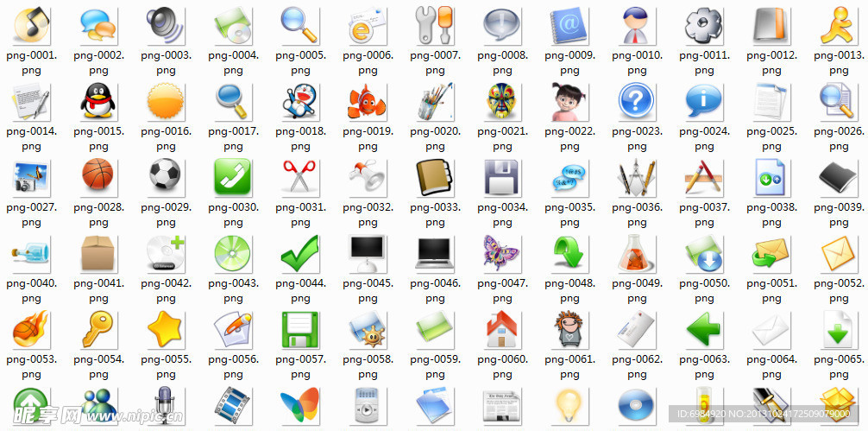The height and width of the screenshot is (431, 868).
Task: Click the floppy disk icon png-0034
Action: click(502, 177)
